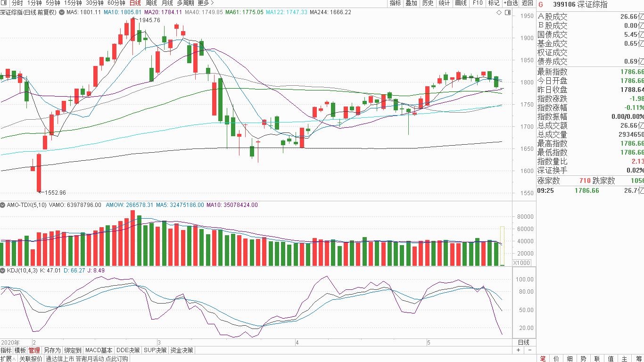Click the MA122: 1747.33 indicator value

[x=287, y=12]
